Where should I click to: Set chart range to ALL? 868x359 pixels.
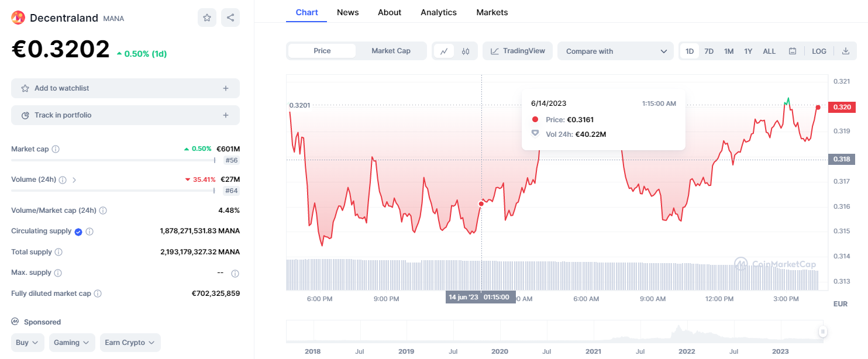click(769, 51)
